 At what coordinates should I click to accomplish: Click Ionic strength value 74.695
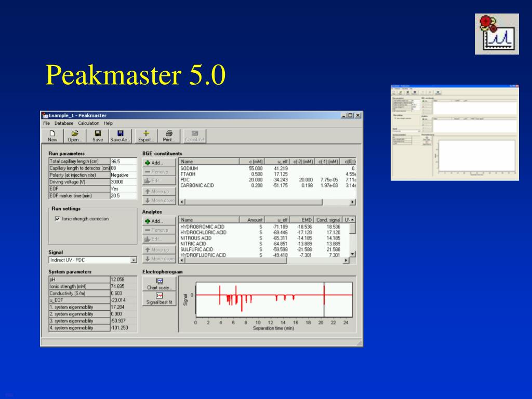124,286
